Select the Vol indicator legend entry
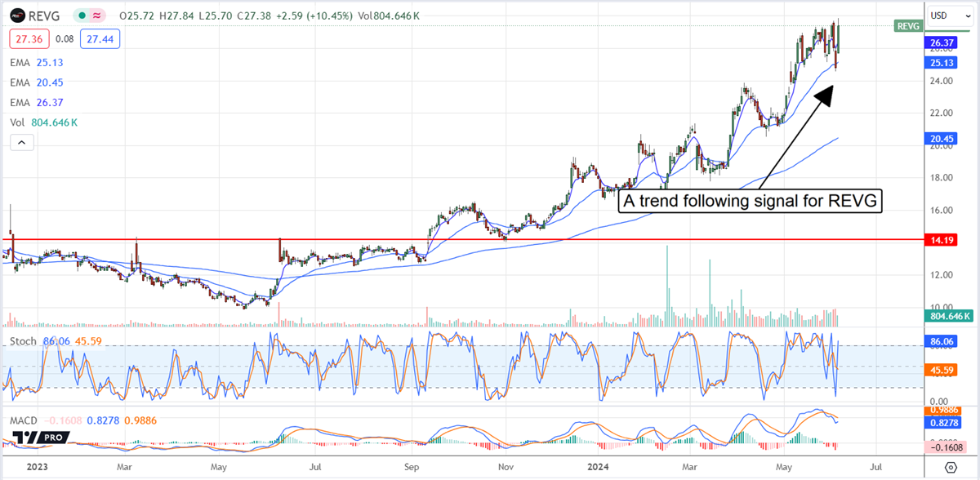The width and height of the screenshot is (980, 480). 18,122
